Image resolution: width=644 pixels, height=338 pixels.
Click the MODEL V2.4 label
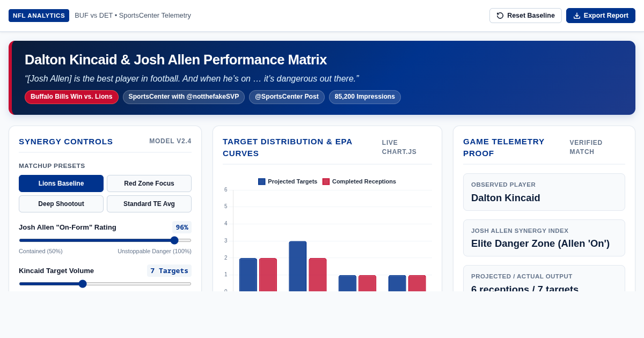[x=170, y=141]
